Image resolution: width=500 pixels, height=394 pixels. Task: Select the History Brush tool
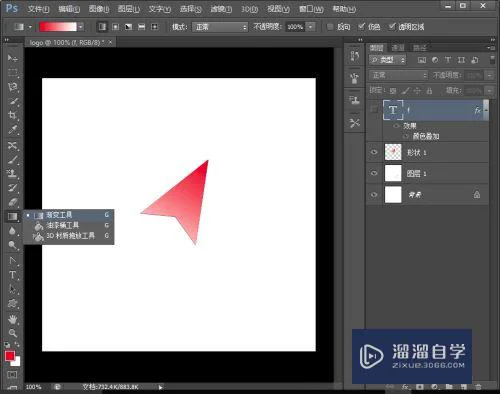[12, 188]
